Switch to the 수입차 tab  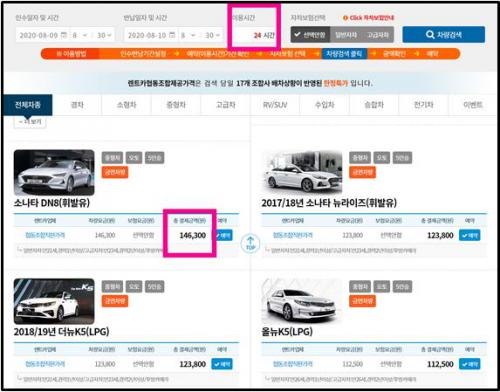[325, 105]
